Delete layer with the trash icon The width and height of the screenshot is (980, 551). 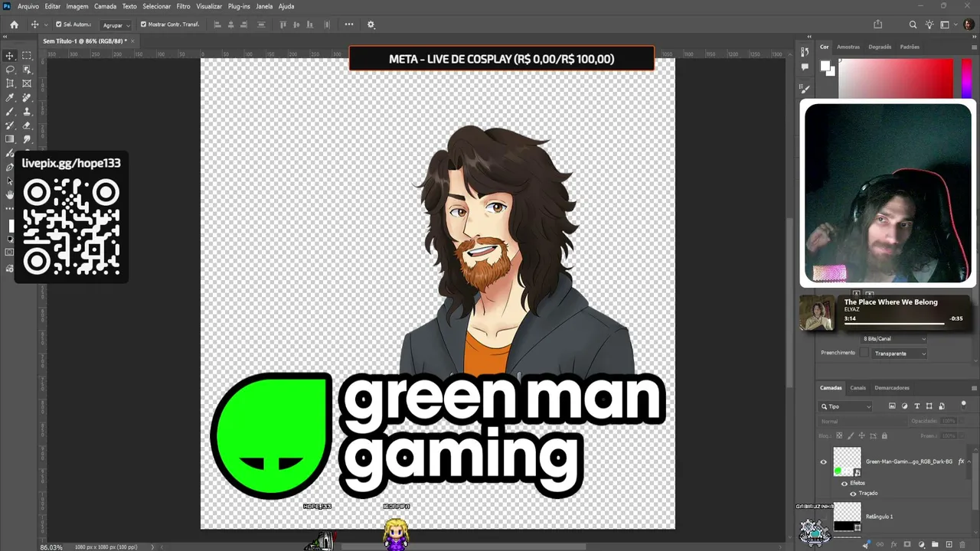pyautogui.click(x=963, y=544)
